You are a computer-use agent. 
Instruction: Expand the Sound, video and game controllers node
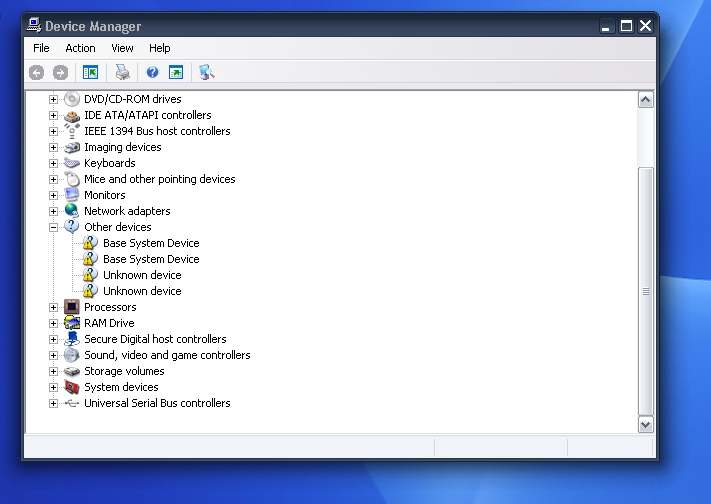(53, 355)
